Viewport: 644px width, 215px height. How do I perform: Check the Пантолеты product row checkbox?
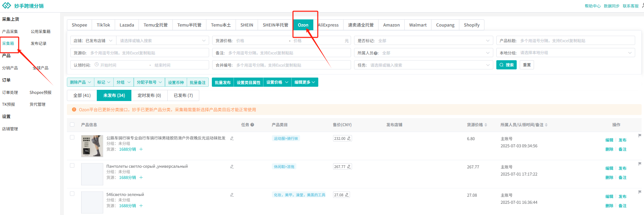pos(72,166)
